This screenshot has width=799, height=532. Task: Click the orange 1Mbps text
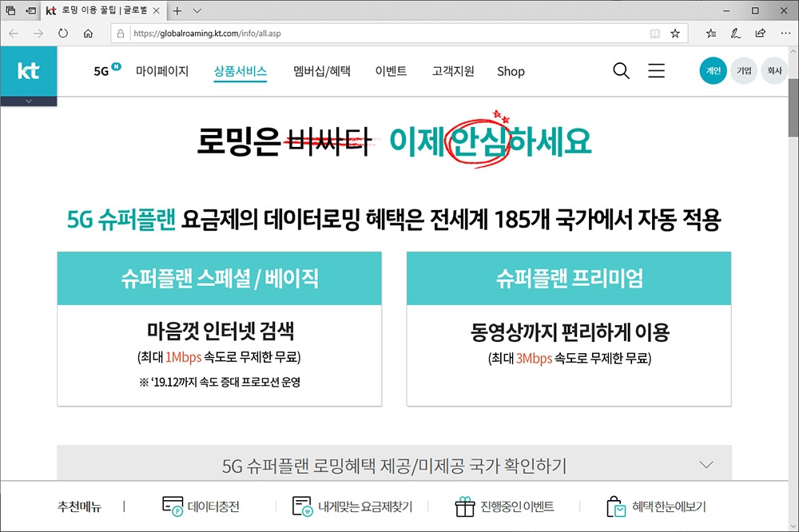[x=184, y=357]
